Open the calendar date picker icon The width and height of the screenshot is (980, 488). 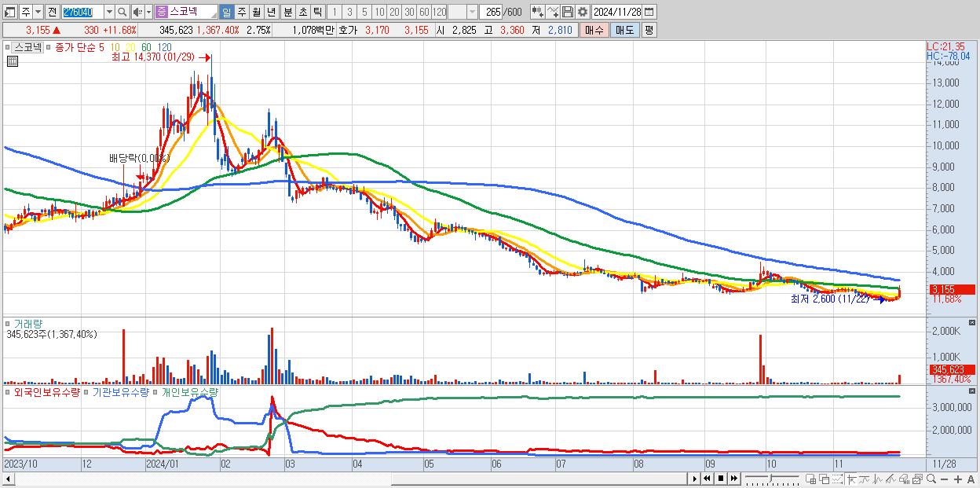pos(649,12)
